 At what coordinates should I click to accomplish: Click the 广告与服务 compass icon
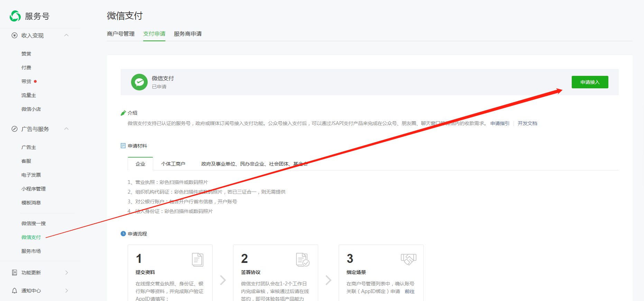(15, 129)
